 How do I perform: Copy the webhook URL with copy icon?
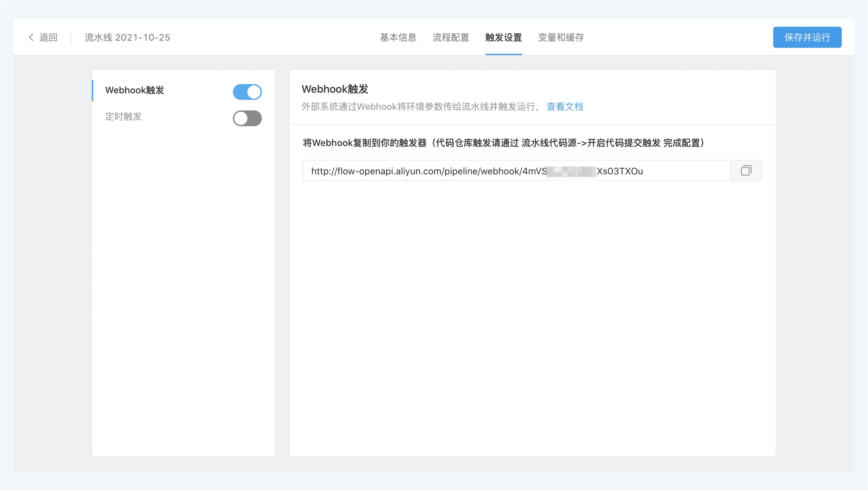pyautogui.click(x=746, y=171)
